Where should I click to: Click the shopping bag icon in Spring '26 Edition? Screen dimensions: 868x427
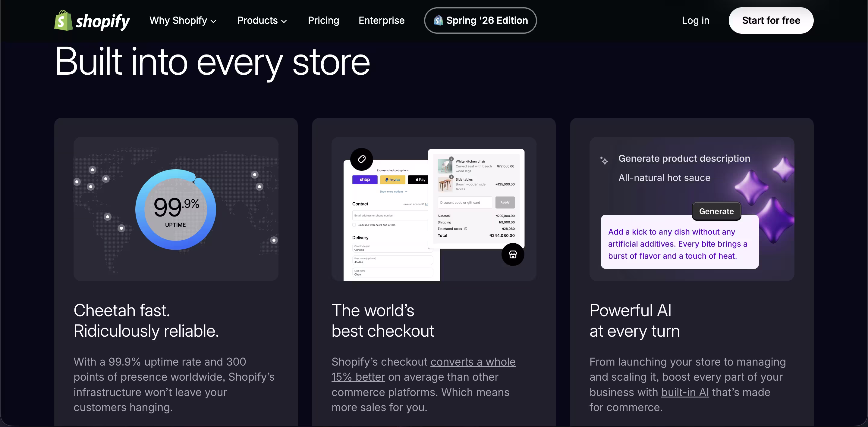(x=438, y=20)
